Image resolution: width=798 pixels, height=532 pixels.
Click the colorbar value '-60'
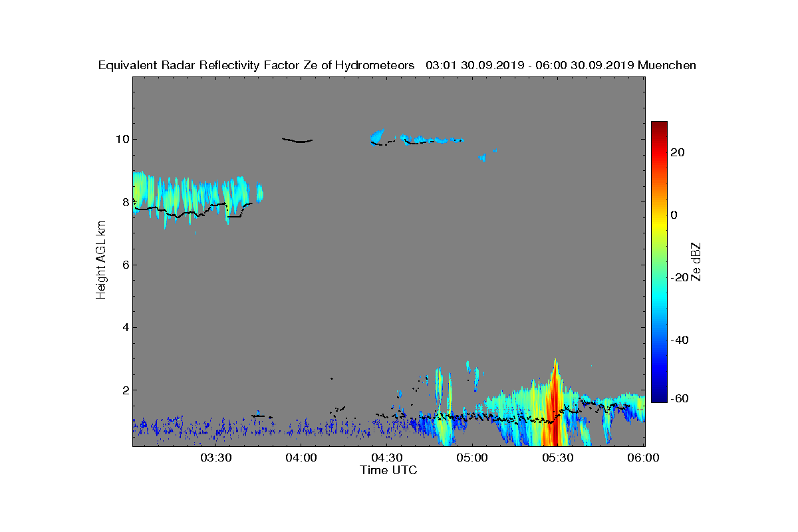680,398
